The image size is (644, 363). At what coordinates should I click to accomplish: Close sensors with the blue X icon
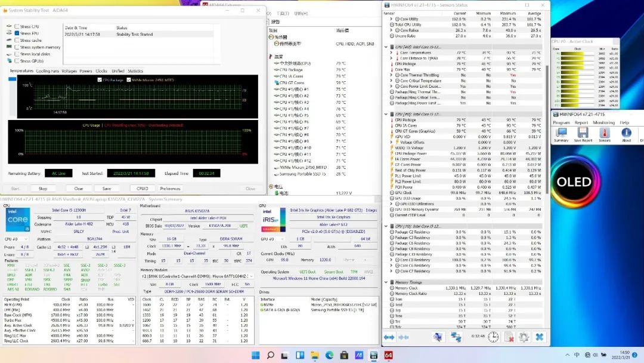tap(539, 337)
